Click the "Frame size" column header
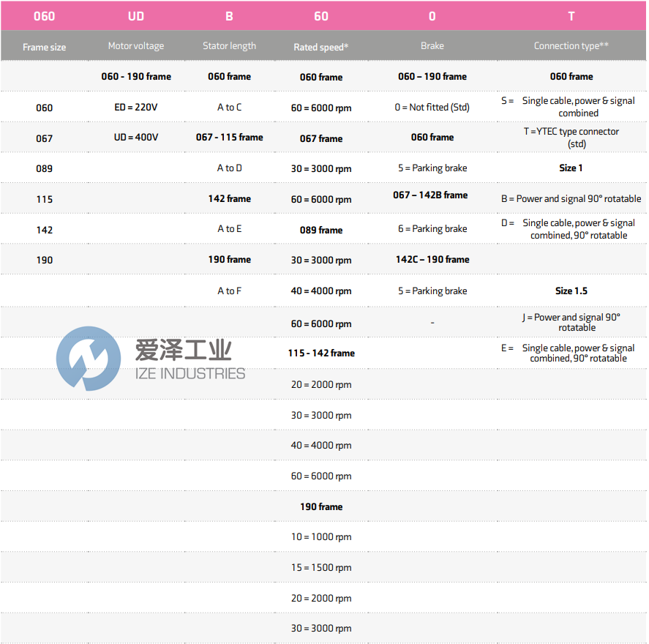Screen dimensions: 649x644 (44, 45)
